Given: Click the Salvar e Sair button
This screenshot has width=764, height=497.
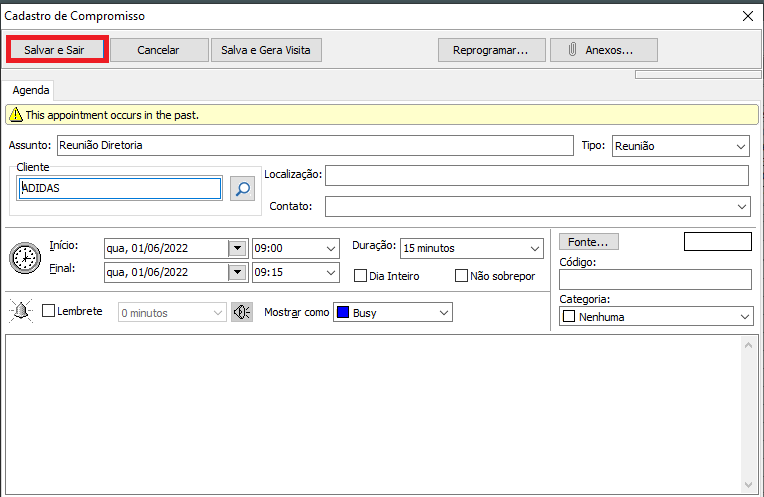Looking at the screenshot, I should tap(55, 50).
